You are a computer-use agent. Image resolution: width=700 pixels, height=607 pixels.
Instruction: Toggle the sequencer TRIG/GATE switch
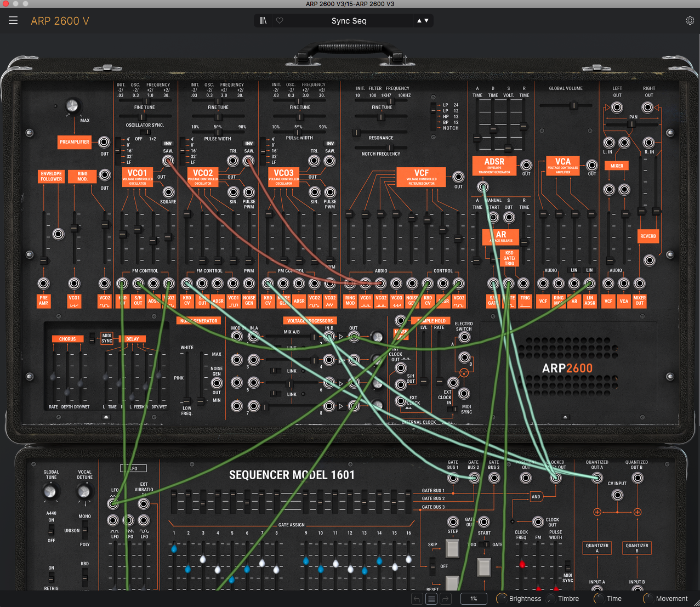click(x=484, y=544)
